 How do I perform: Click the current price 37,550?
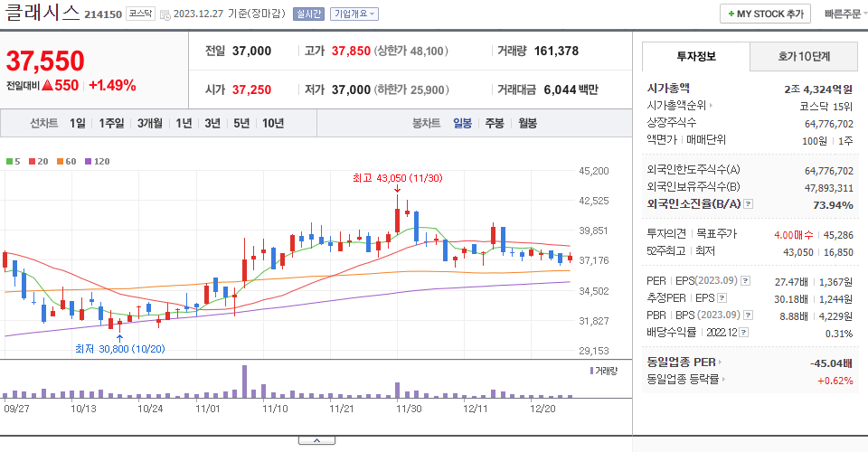[x=45, y=61]
